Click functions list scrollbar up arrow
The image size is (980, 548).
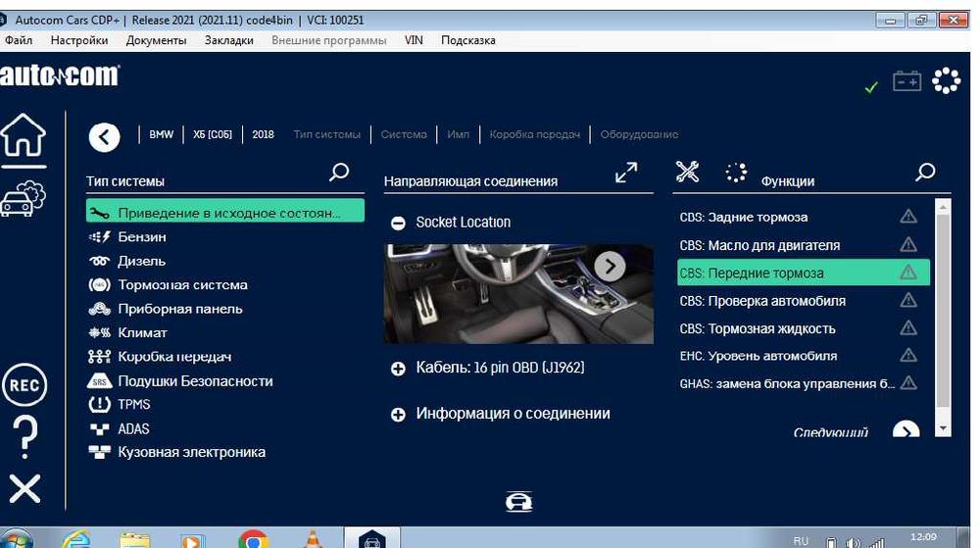click(x=943, y=206)
